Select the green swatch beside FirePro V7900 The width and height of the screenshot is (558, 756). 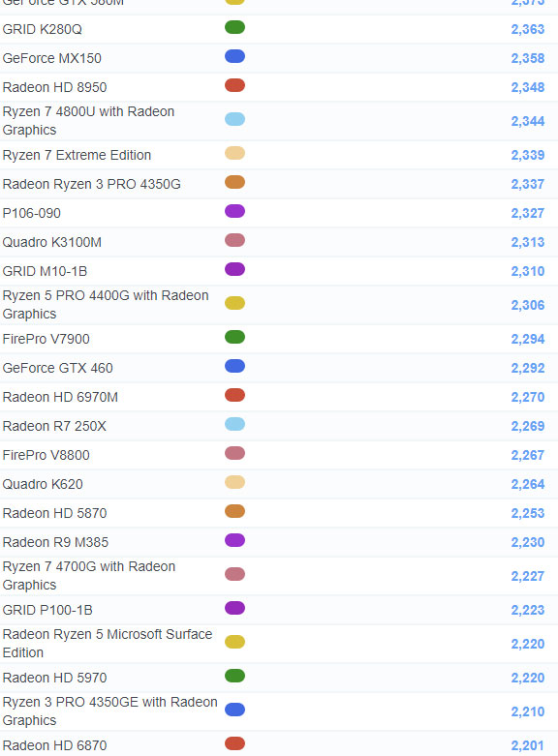234,337
